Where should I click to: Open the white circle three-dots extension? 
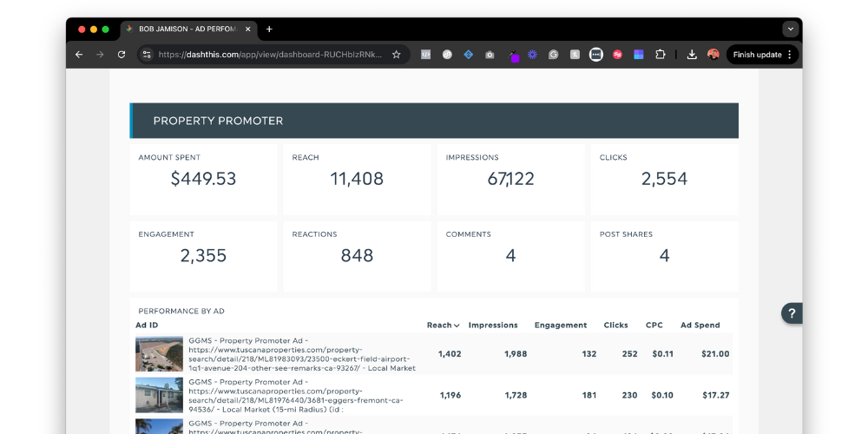pos(596,55)
